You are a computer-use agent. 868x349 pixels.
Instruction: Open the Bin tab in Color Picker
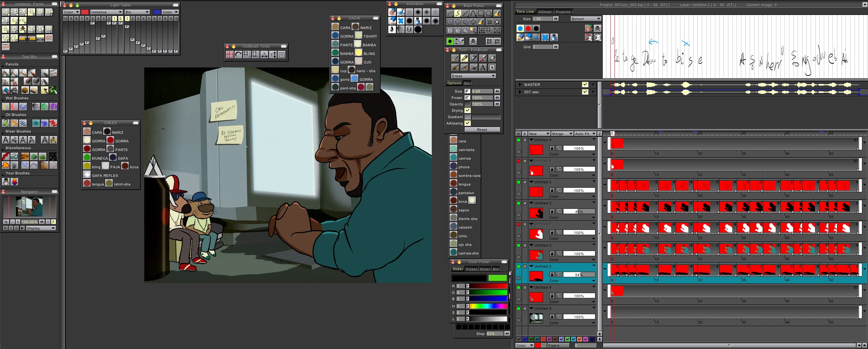tap(496, 269)
